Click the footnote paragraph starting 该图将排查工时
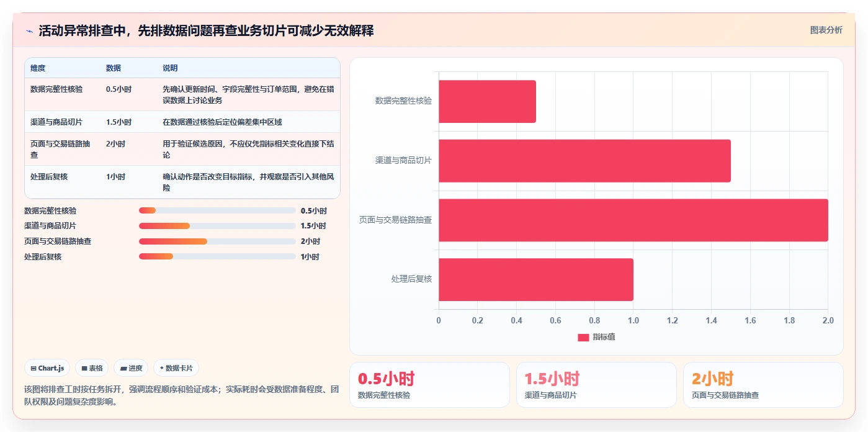This screenshot has width=868, height=432. 181,395
